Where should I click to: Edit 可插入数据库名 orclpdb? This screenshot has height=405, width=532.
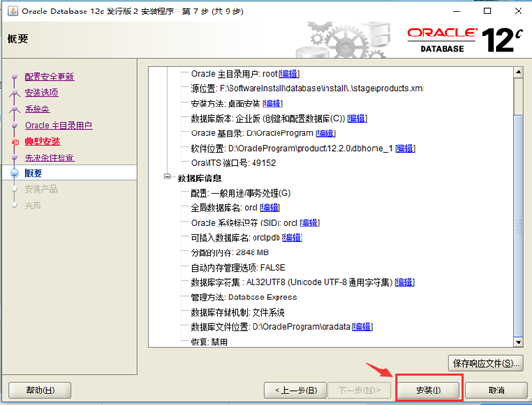point(293,237)
